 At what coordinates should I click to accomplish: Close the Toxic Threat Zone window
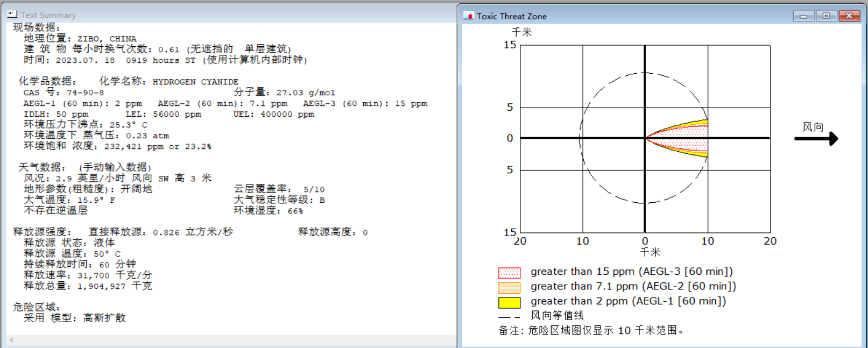click(849, 16)
